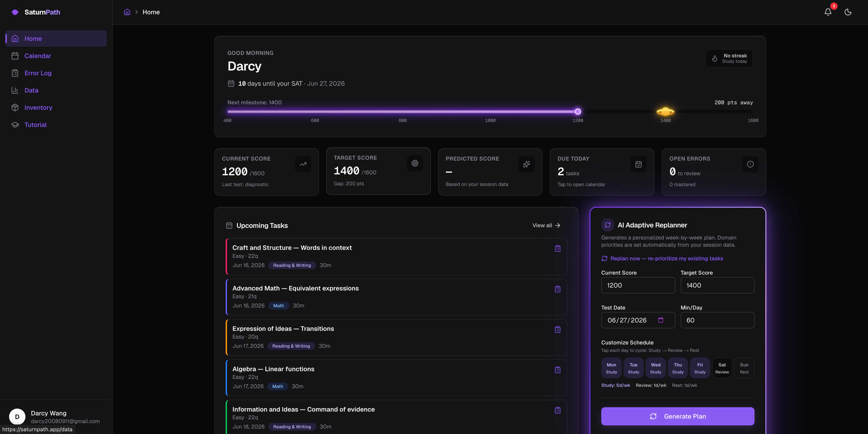Open the Algebra Linear functions task
Screen dimensions: 868x434
pyautogui.click(x=396, y=378)
